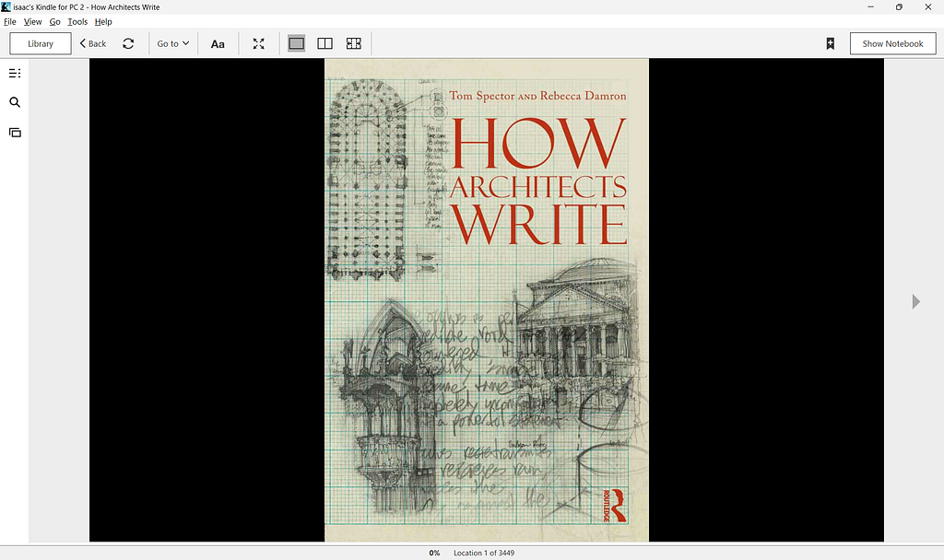The image size is (944, 560).
Task: Click the Back button
Action: coord(93,44)
